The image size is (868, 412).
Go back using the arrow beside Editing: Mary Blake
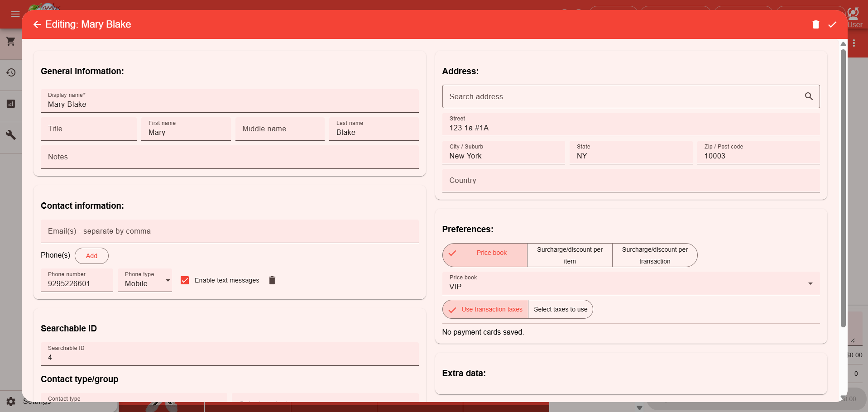37,24
